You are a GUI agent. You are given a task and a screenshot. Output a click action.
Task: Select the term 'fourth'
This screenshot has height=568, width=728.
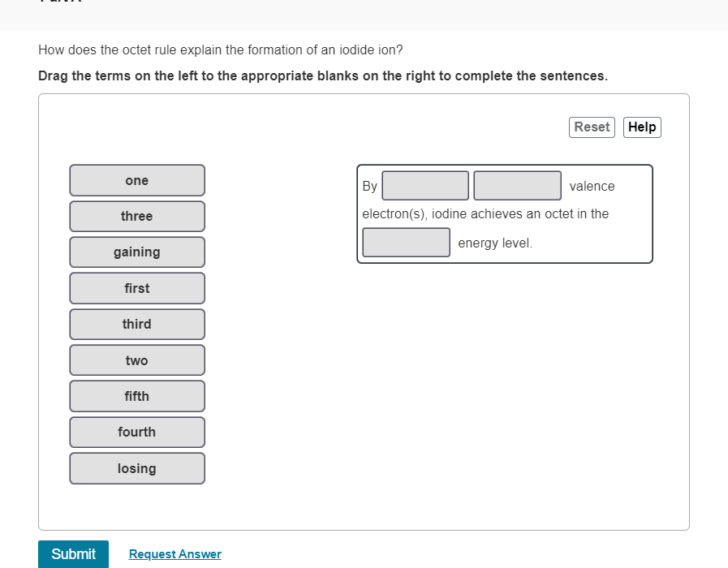point(136,432)
